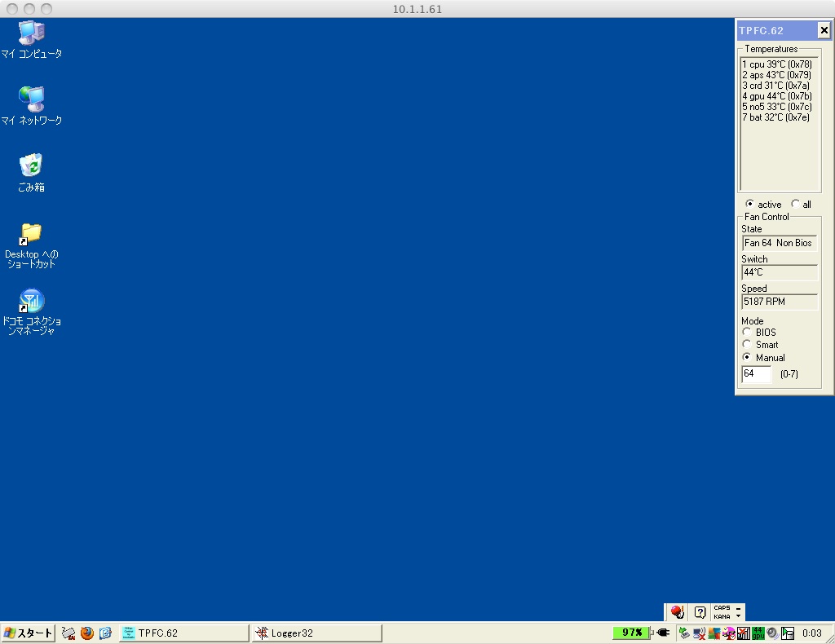Click the green arrow disk tray icon
Screen dimensions: 835x644
pyautogui.click(x=787, y=633)
